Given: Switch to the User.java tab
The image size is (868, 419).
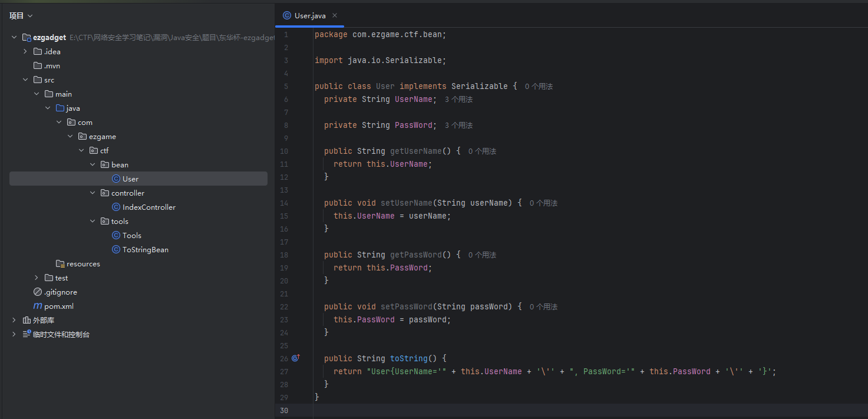Looking at the screenshot, I should tap(309, 16).
